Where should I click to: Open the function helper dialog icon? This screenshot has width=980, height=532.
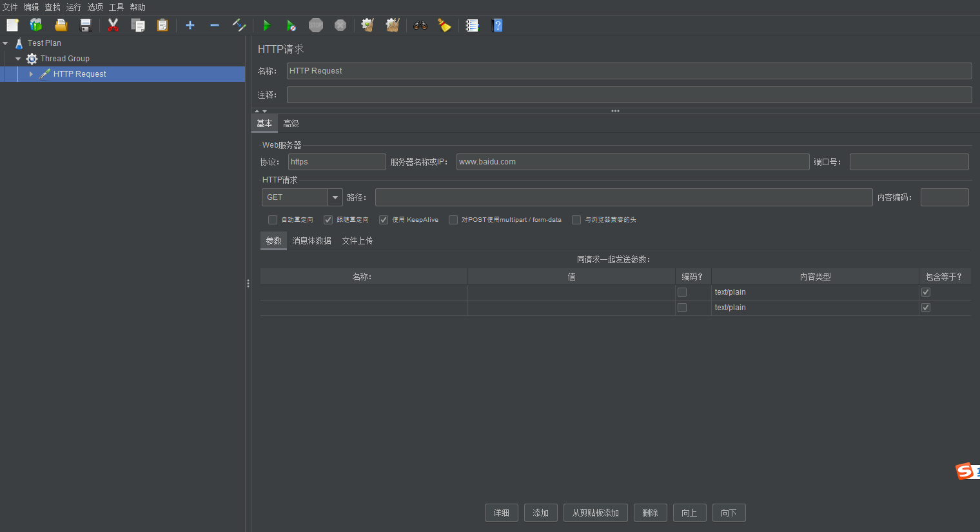click(473, 25)
